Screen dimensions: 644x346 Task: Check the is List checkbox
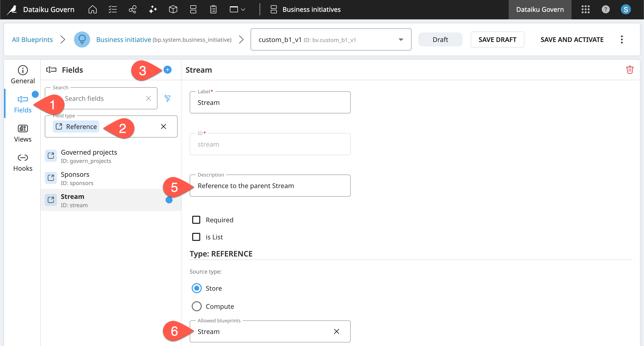(196, 237)
